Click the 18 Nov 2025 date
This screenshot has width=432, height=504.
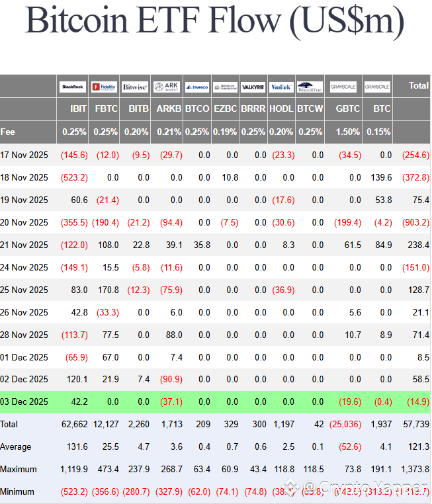click(x=24, y=177)
